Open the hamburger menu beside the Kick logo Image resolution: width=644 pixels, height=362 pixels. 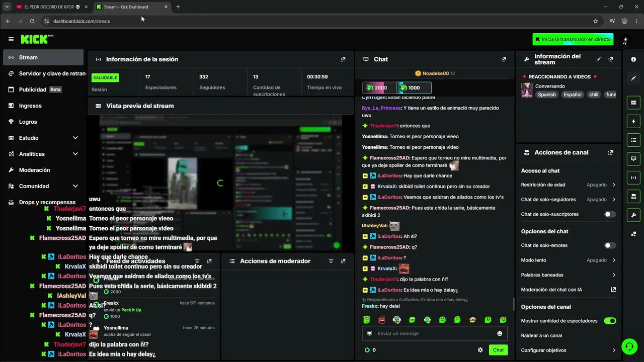tap(11, 39)
